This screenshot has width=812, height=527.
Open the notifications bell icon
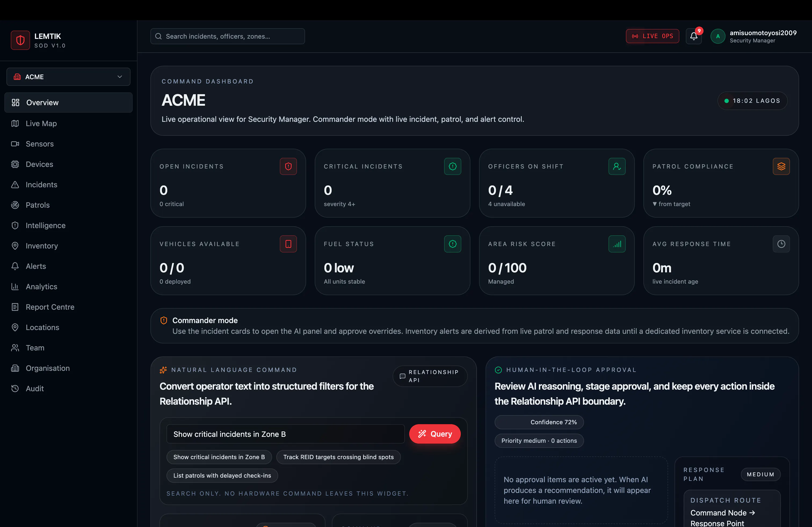pos(694,36)
